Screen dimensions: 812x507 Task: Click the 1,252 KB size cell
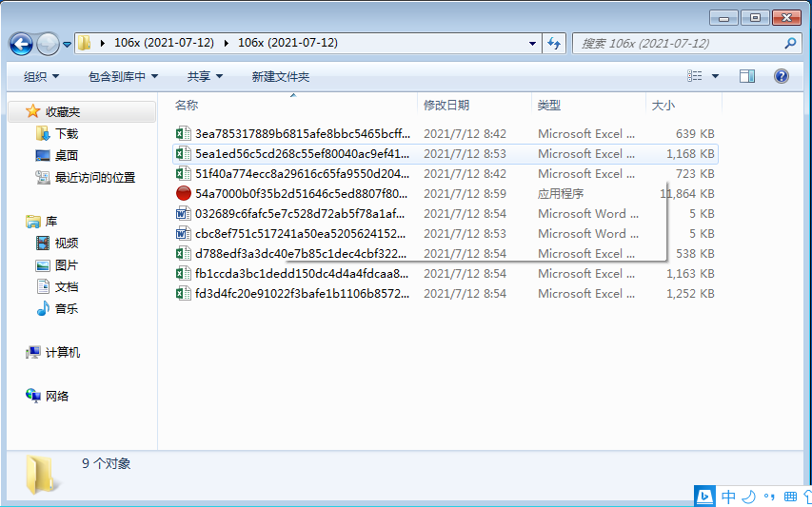(690, 294)
